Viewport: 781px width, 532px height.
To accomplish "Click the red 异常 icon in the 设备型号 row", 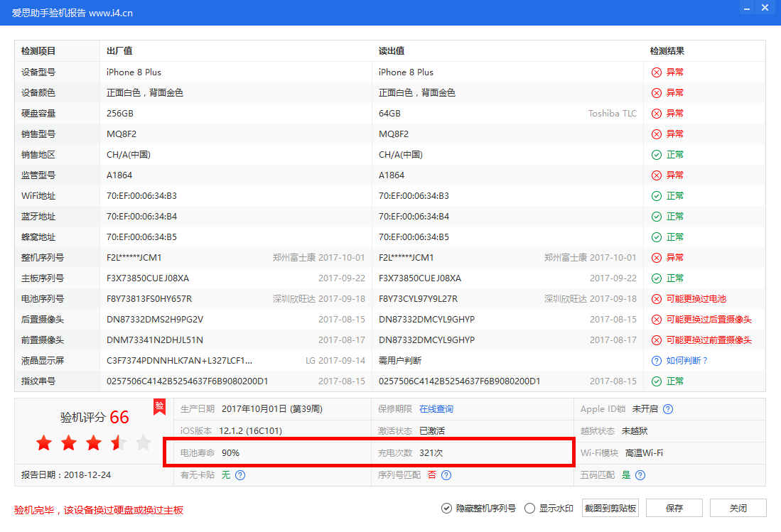I will point(655,72).
